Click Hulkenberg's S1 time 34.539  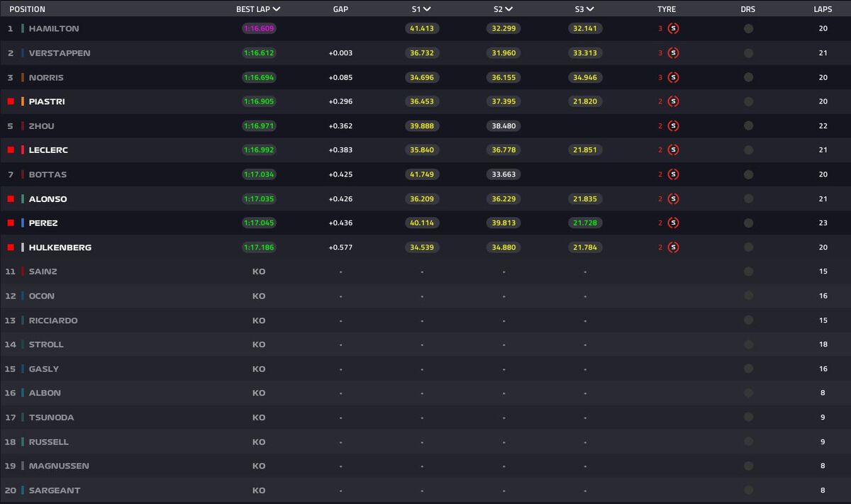422,247
